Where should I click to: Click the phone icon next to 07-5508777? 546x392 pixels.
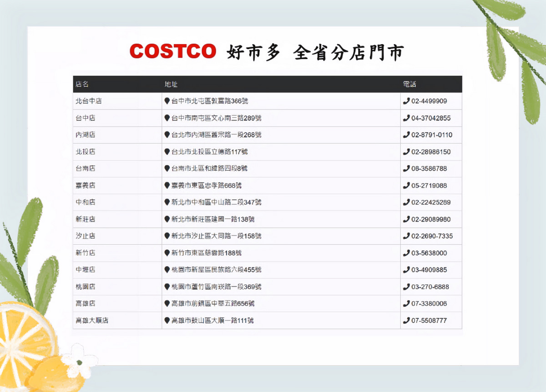point(406,321)
